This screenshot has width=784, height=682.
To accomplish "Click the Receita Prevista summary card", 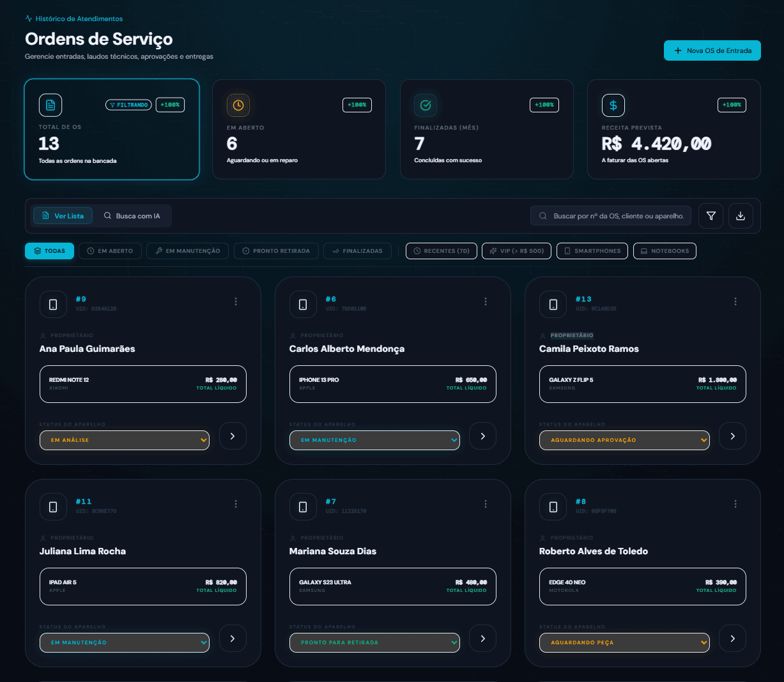I will pyautogui.click(x=674, y=129).
